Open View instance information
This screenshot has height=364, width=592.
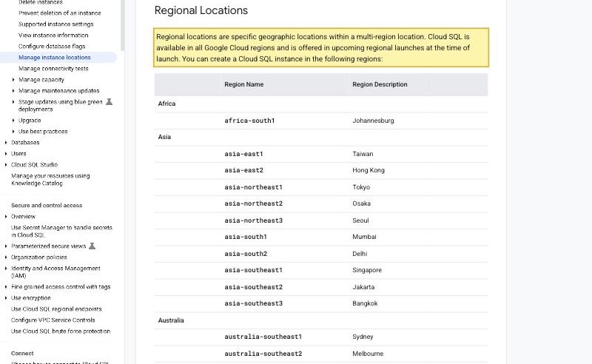53,35
